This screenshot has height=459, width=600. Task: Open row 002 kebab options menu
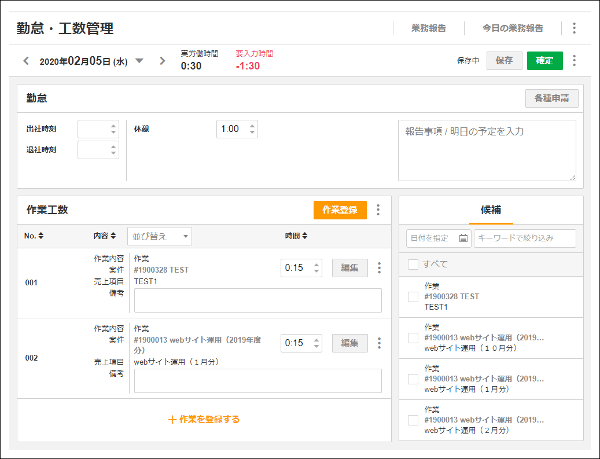click(x=378, y=343)
